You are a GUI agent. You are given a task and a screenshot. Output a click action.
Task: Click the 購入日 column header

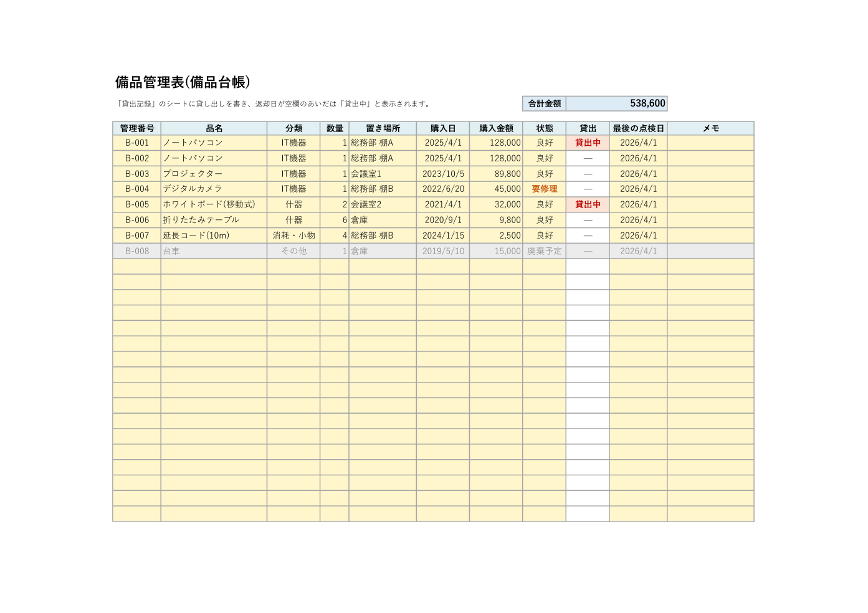(x=443, y=128)
